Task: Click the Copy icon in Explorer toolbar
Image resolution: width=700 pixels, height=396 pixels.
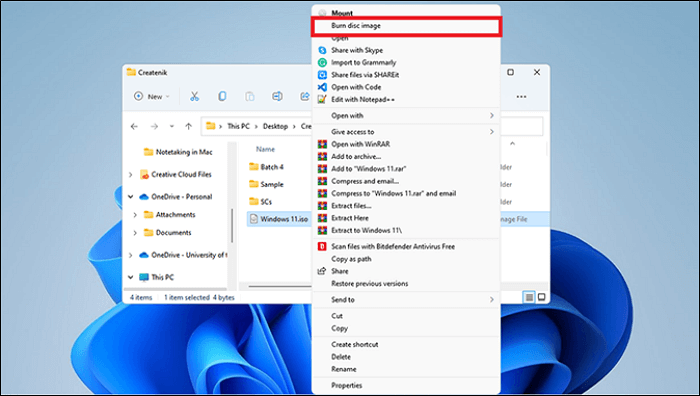Action: [x=222, y=96]
